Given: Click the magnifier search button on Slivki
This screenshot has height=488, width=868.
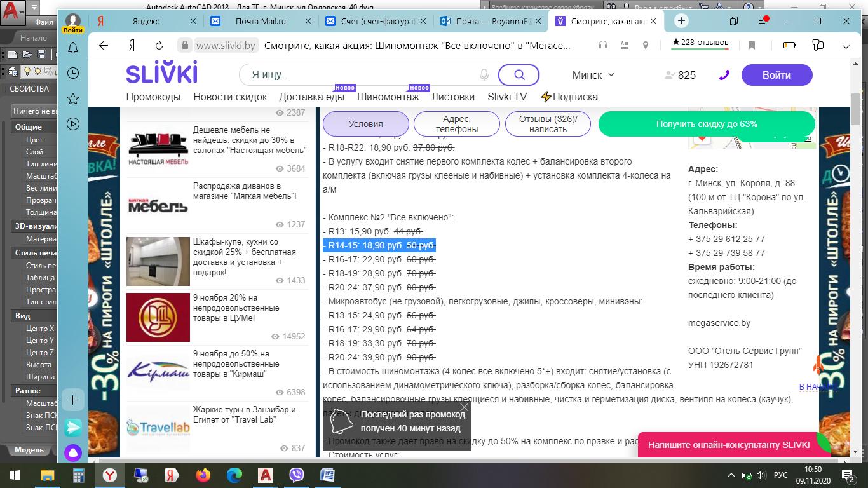Looking at the screenshot, I should [x=519, y=75].
